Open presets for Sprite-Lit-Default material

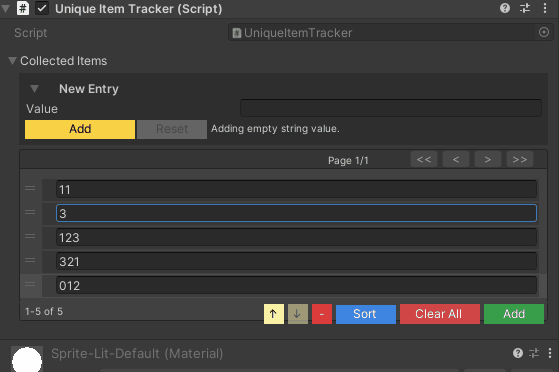click(x=534, y=353)
